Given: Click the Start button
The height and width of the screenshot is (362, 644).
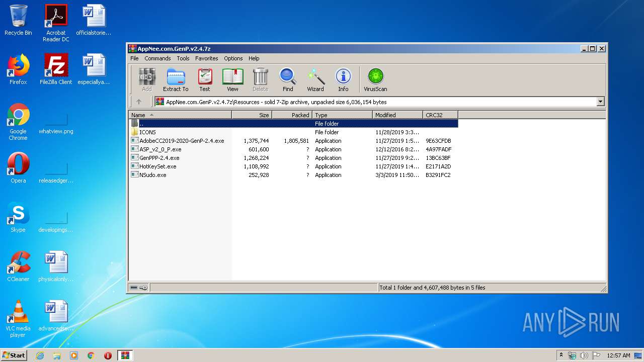Looking at the screenshot, I should pyautogui.click(x=14, y=355).
